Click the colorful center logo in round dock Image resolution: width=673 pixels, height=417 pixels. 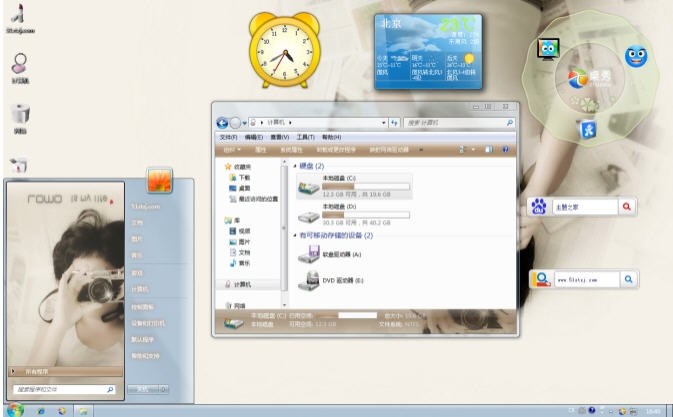point(578,79)
